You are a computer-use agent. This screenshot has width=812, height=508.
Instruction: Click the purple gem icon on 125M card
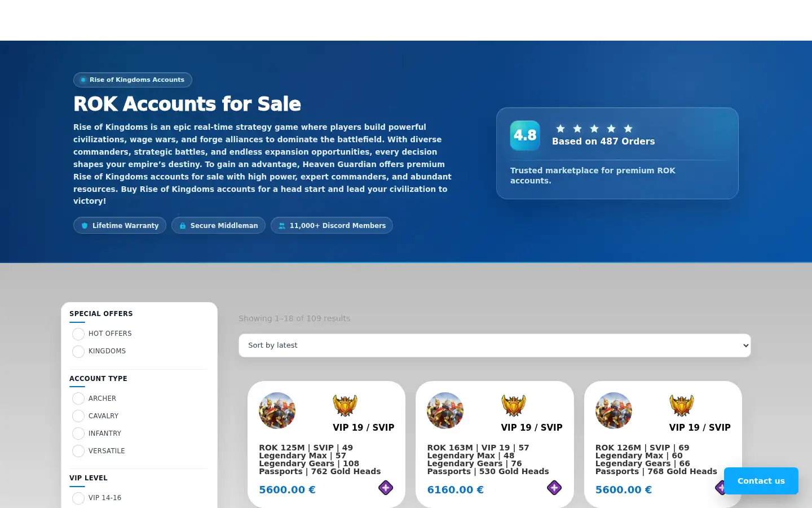[x=386, y=488]
